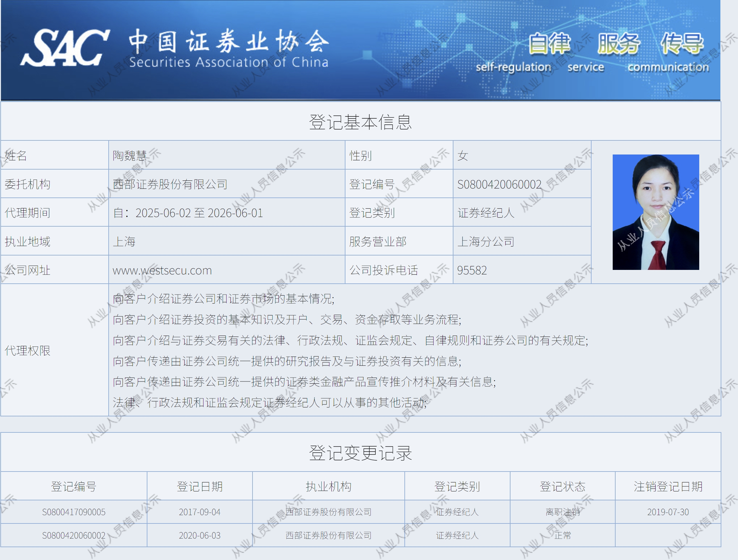Click record row S0800417090005
The width and height of the screenshot is (738, 560).
coord(73,512)
